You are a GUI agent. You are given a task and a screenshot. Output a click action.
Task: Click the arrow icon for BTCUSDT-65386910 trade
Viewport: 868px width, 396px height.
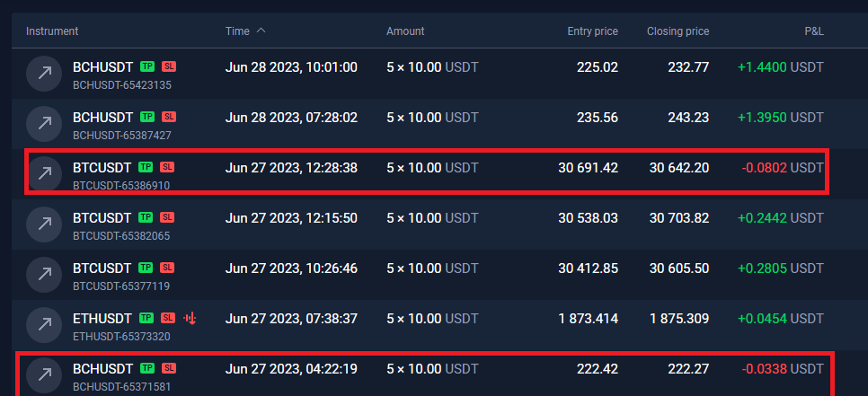tap(44, 174)
